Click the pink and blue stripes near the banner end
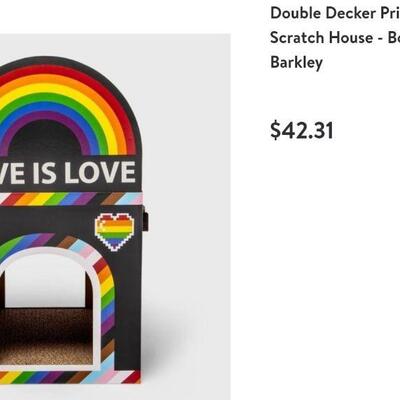The height and width of the screenshot is (400, 400). tap(130, 199)
